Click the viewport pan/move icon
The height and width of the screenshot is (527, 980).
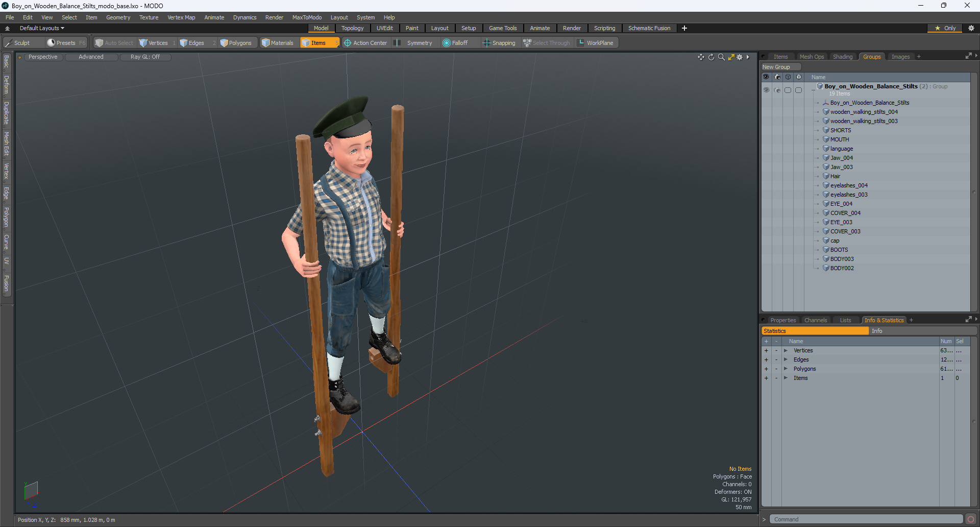point(701,57)
